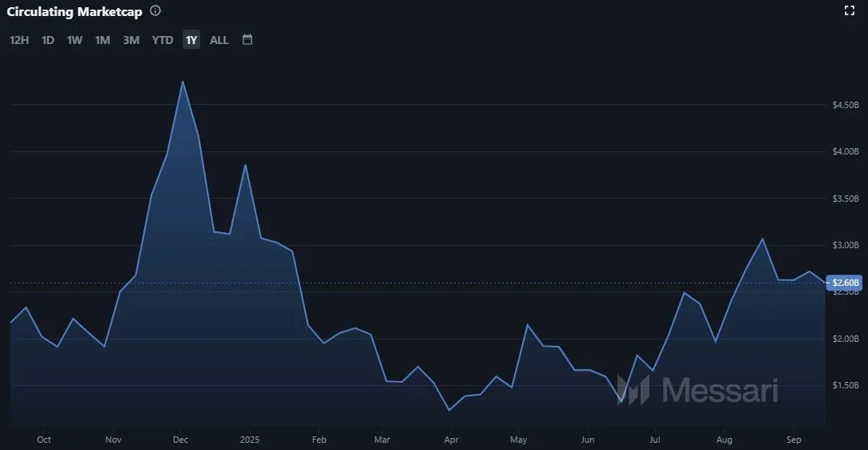Expand the chart to fullscreen

[849, 10]
